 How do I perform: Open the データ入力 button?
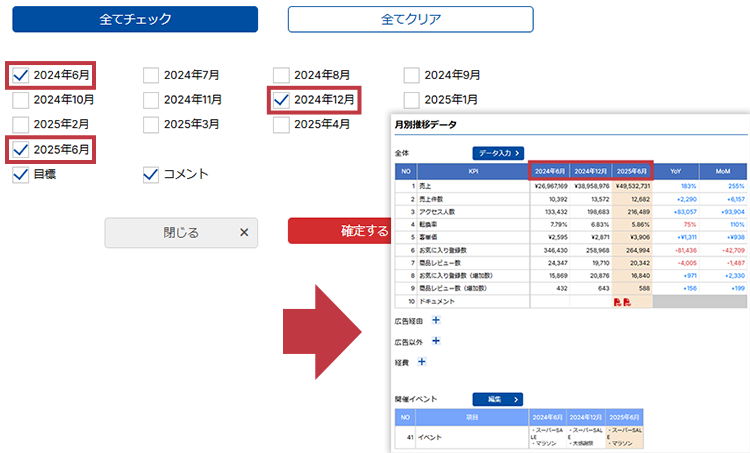pos(498,153)
